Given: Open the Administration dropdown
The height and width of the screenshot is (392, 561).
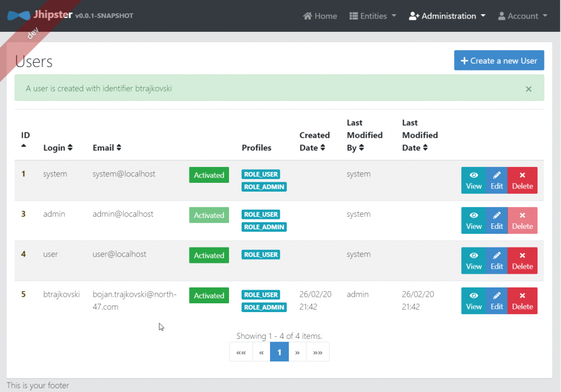Looking at the screenshot, I should coord(447,16).
